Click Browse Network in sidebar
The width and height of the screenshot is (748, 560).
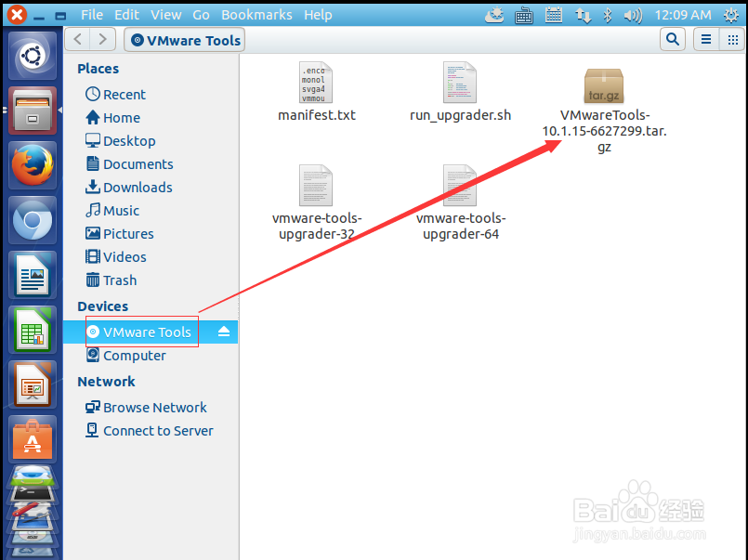[146, 408]
